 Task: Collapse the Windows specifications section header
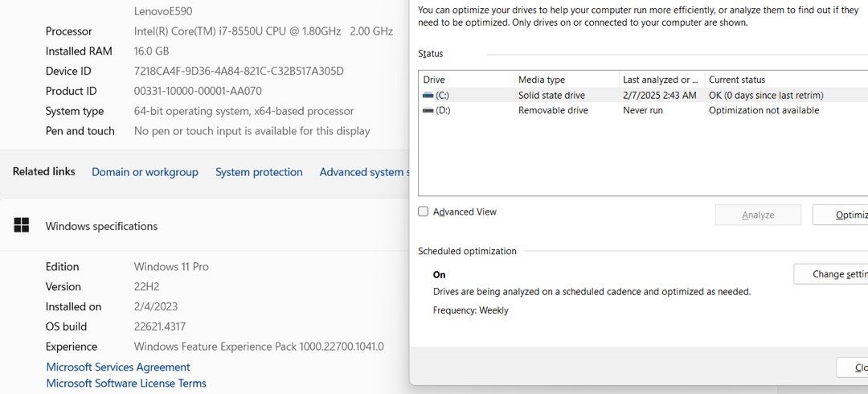coord(205,225)
